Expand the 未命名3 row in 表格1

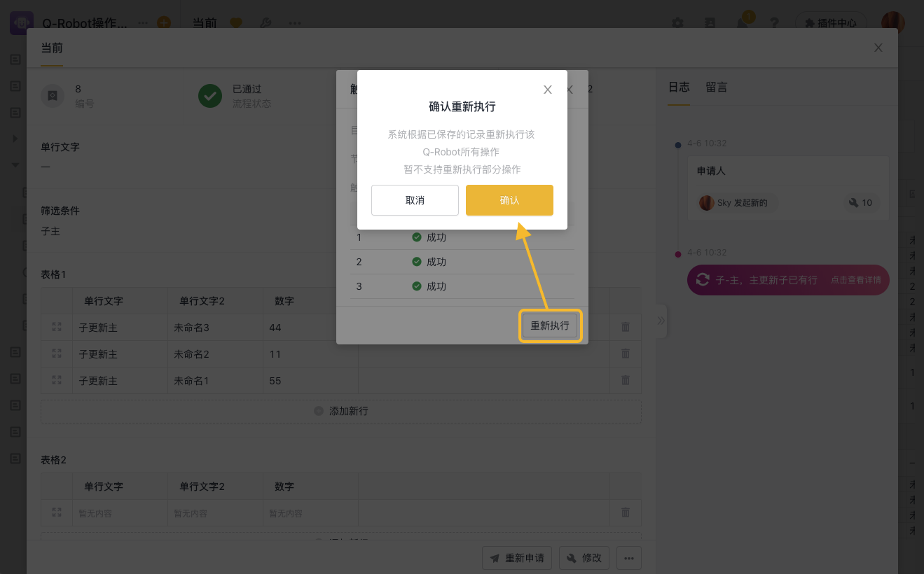57,327
